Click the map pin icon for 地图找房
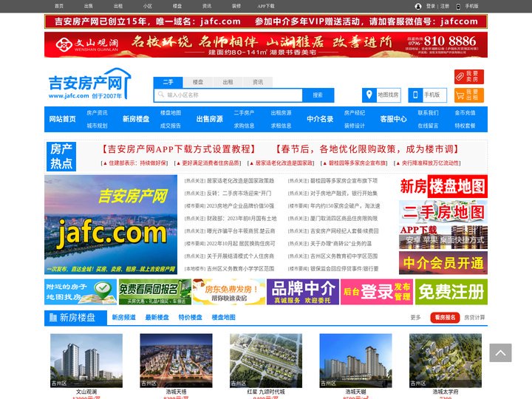The image size is (532, 399). point(369,95)
